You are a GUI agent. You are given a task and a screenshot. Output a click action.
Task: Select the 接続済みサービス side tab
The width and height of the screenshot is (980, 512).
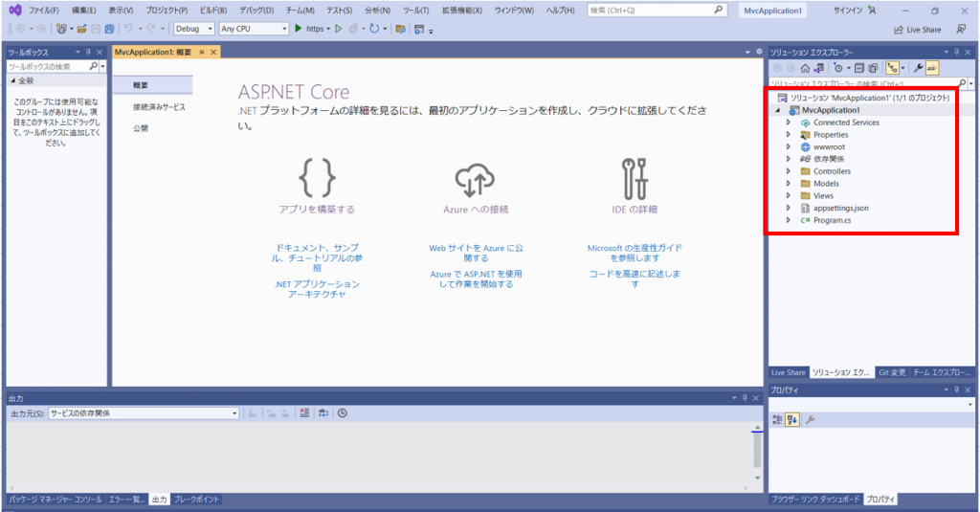(x=159, y=107)
